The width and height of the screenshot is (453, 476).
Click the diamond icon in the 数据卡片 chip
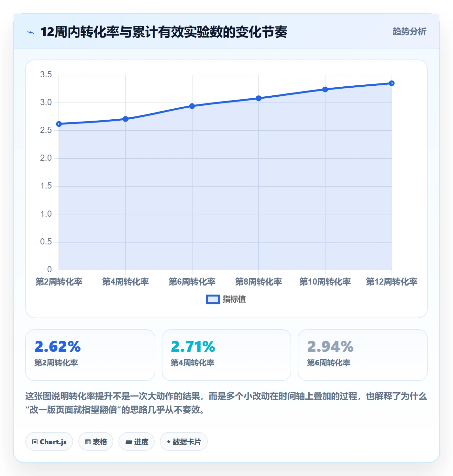[x=169, y=442]
